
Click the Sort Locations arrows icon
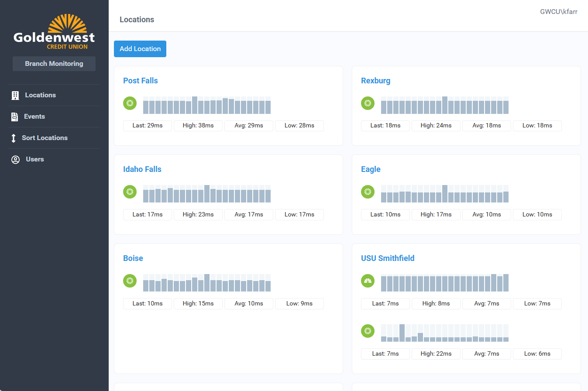pos(14,138)
